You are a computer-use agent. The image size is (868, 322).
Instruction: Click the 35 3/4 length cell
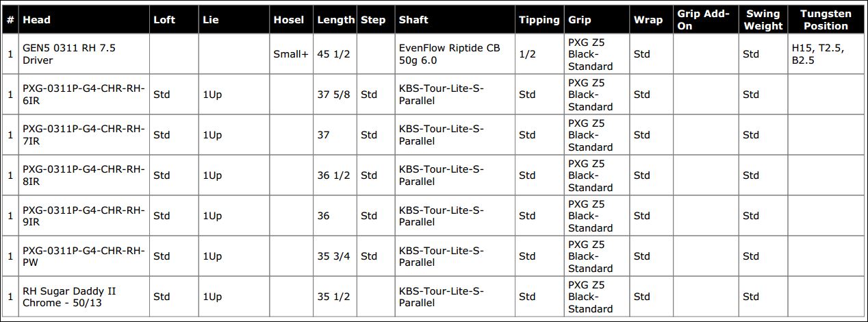333,256
